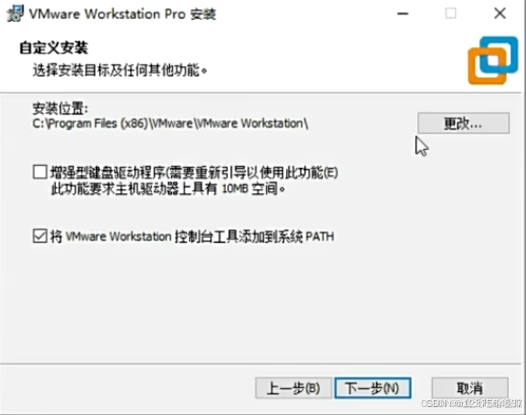Click the 安装位置 label
The width and height of the screenshot is (526, 415).
point(60,108)
